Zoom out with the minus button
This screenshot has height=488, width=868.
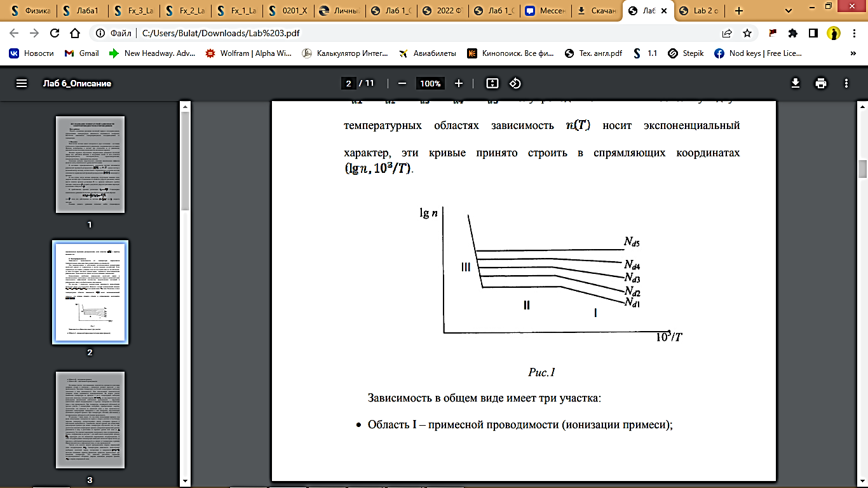(402, 83)
